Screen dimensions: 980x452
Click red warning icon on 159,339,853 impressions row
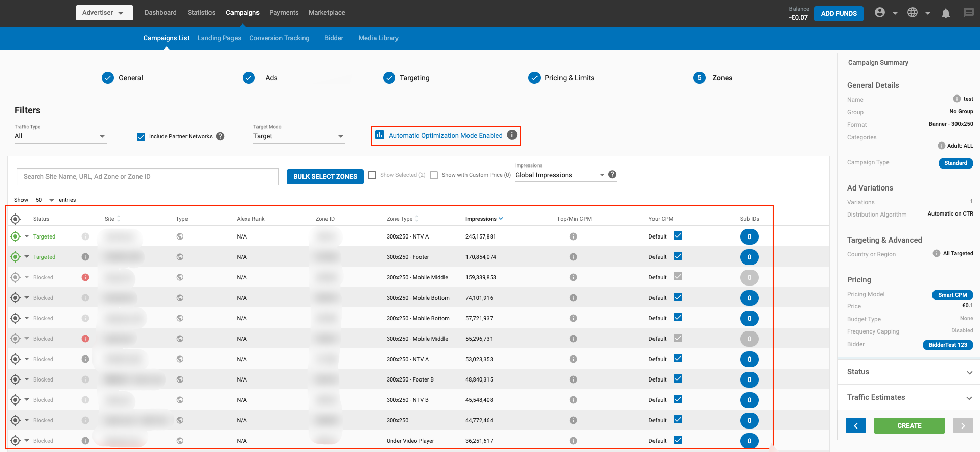(x=85, y=277)
